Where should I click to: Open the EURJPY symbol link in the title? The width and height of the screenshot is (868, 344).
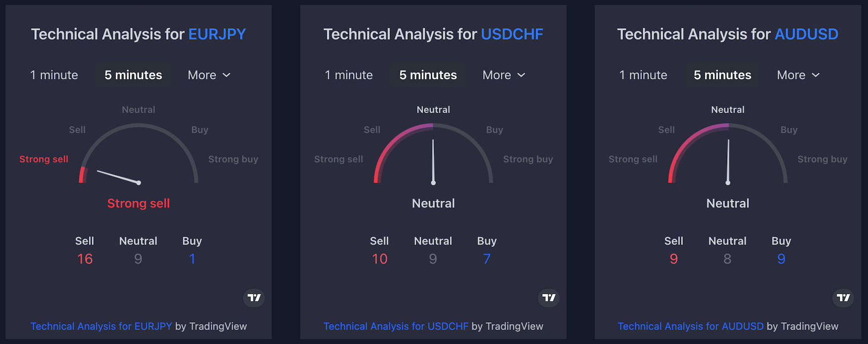point(217,34)
